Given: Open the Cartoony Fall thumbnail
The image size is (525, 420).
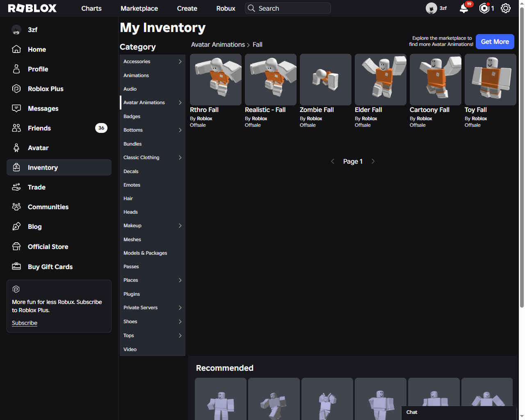Looking at the screenshot, I should (436, 80).
